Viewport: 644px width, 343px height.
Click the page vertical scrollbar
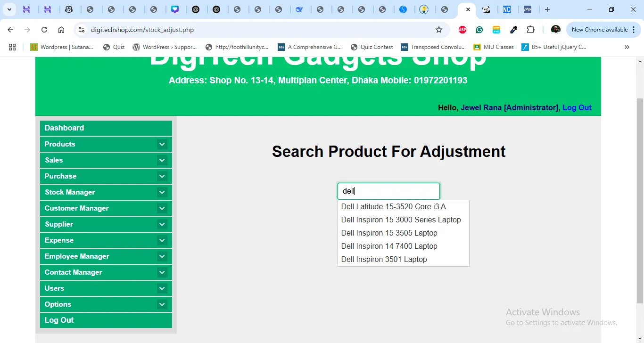click(640, 198)
